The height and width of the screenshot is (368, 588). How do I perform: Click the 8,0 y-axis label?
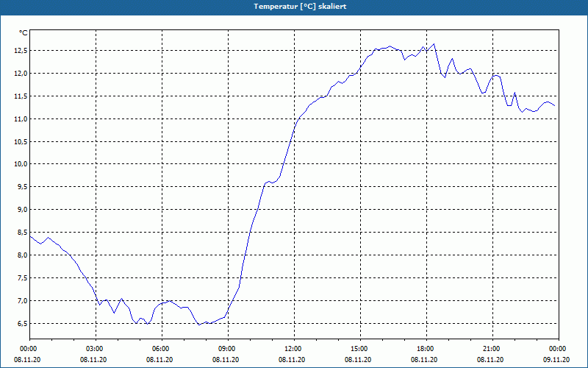(23, 255)
